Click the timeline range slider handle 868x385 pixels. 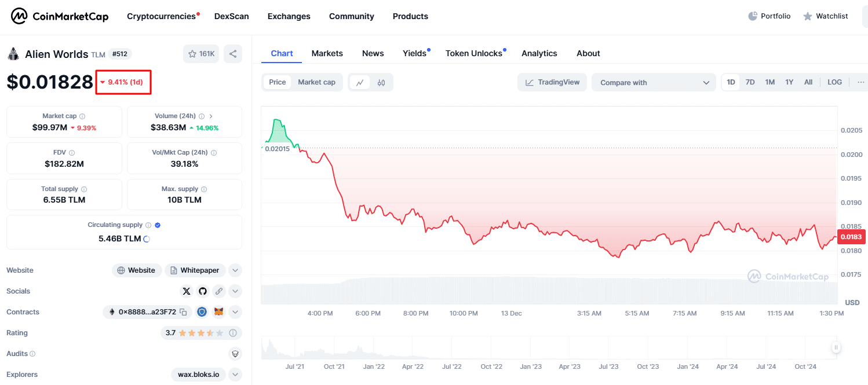pos(836,347)
